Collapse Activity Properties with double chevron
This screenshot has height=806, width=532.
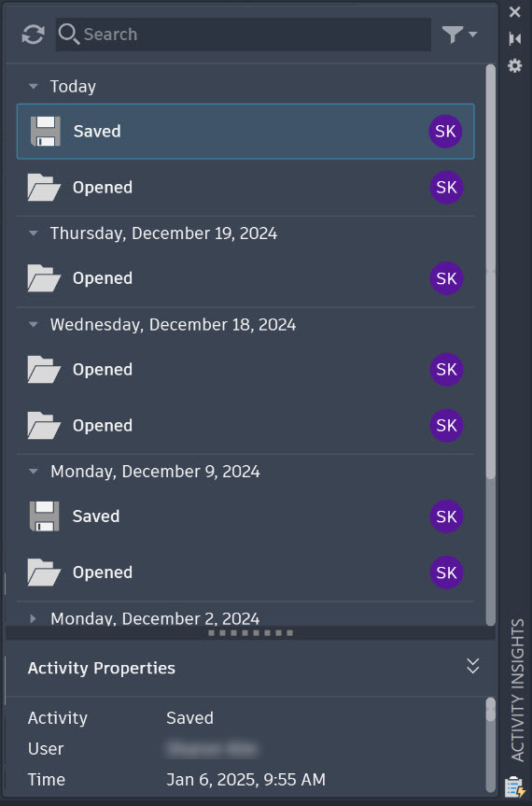[x=473, y=666]
